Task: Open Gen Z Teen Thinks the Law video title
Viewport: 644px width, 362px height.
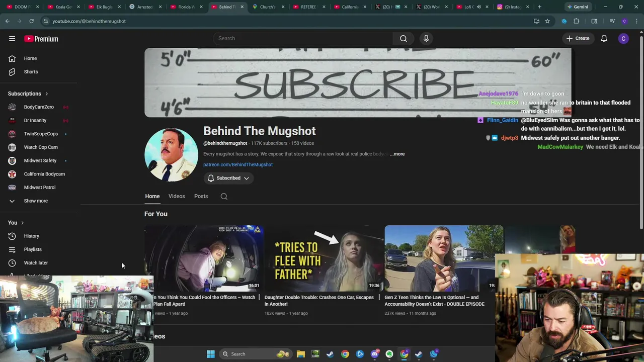Action: (435, 301)
